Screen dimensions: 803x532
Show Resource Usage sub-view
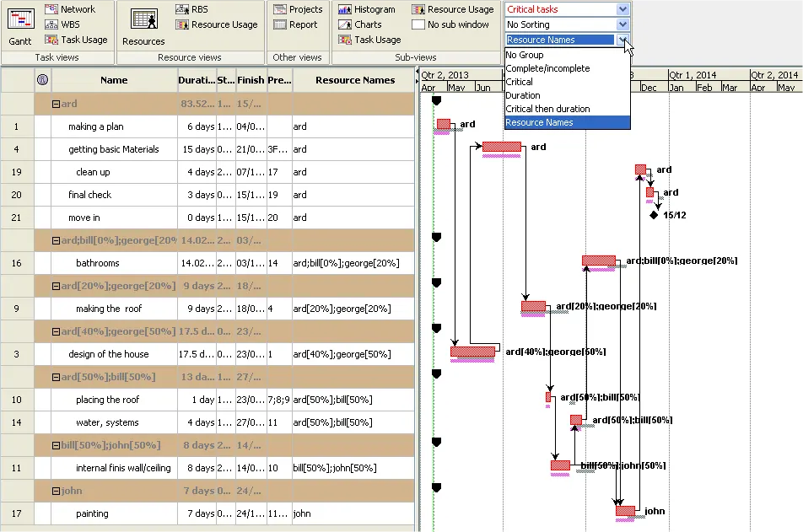tap(453, 9)
